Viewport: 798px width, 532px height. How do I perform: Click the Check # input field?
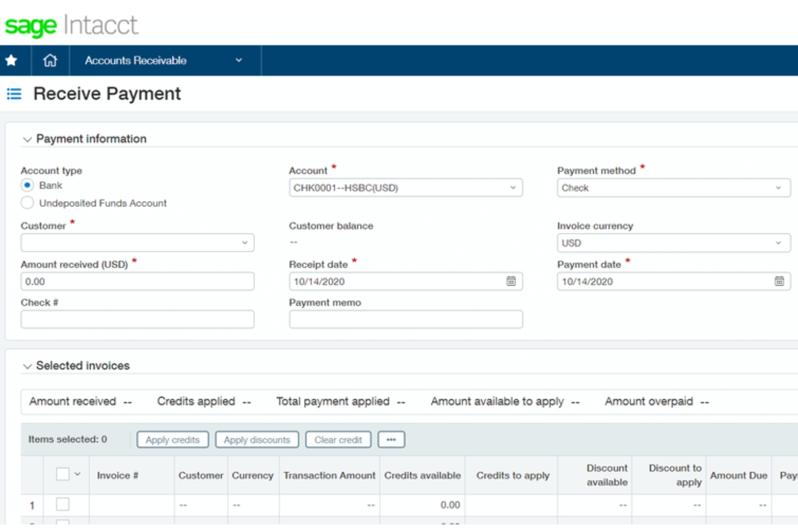tap(137, 319)
